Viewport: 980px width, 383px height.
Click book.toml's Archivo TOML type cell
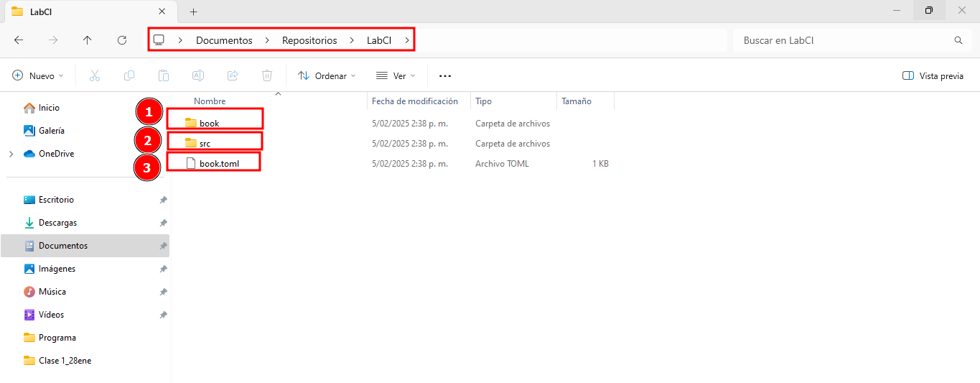(x=502, y=164)
